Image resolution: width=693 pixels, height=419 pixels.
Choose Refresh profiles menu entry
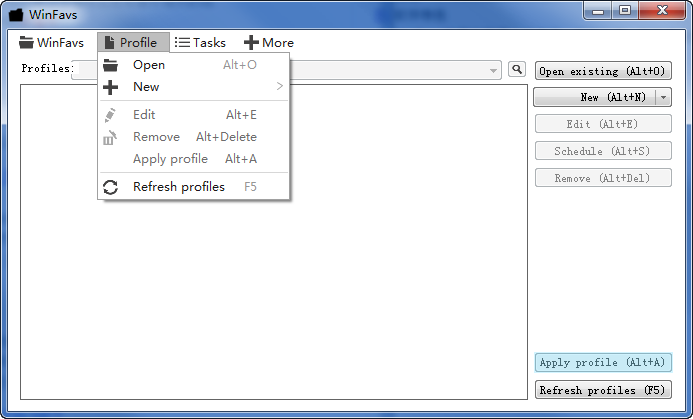(194, 187)
